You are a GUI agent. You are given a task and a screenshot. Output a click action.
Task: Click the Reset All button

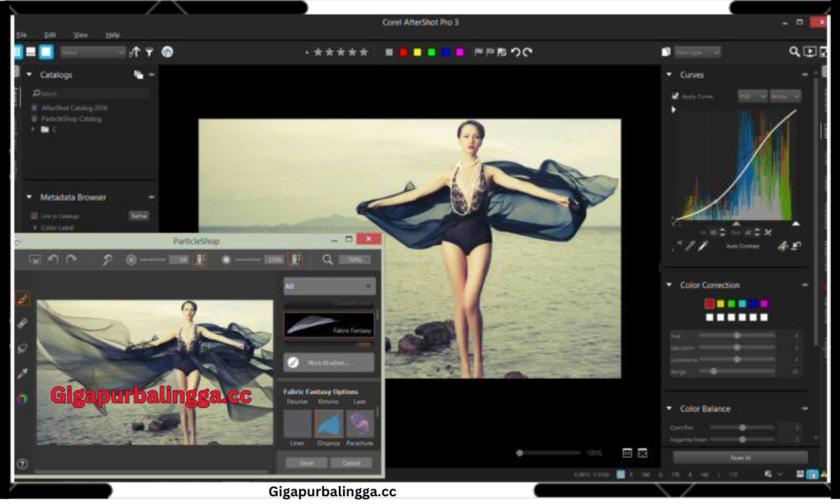740,458
